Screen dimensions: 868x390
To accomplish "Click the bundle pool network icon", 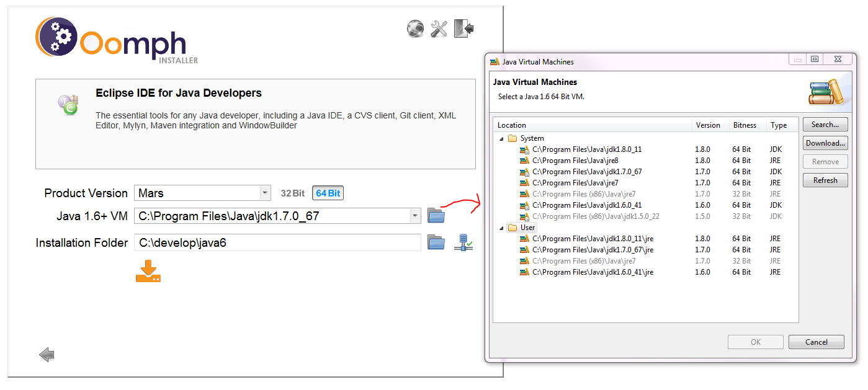I will (463, 242).
